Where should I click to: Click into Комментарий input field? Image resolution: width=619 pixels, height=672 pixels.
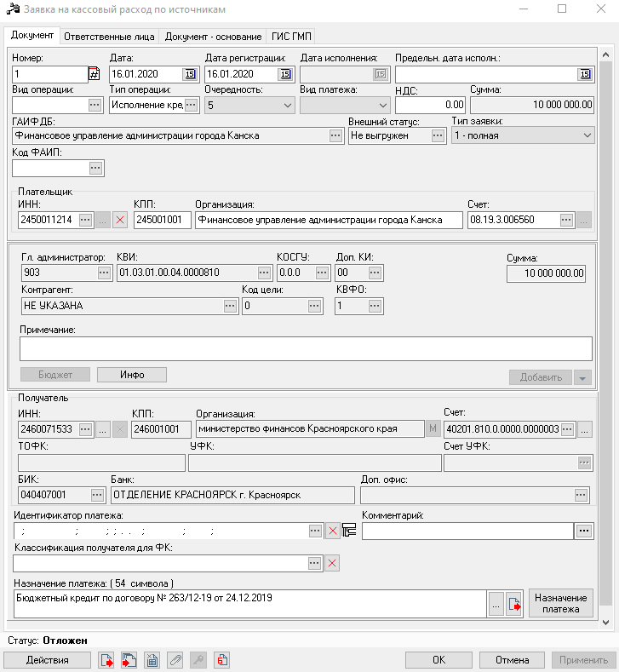[467, 531]
